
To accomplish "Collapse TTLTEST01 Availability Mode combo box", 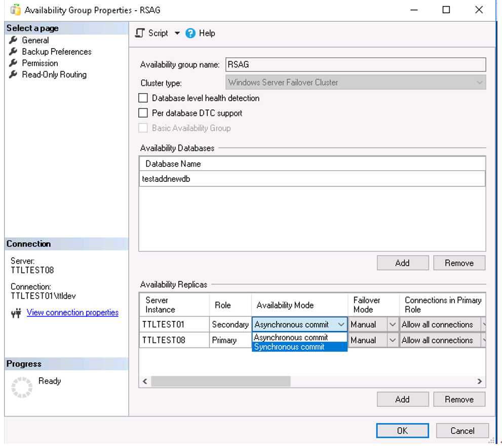I will pos(341,324).
